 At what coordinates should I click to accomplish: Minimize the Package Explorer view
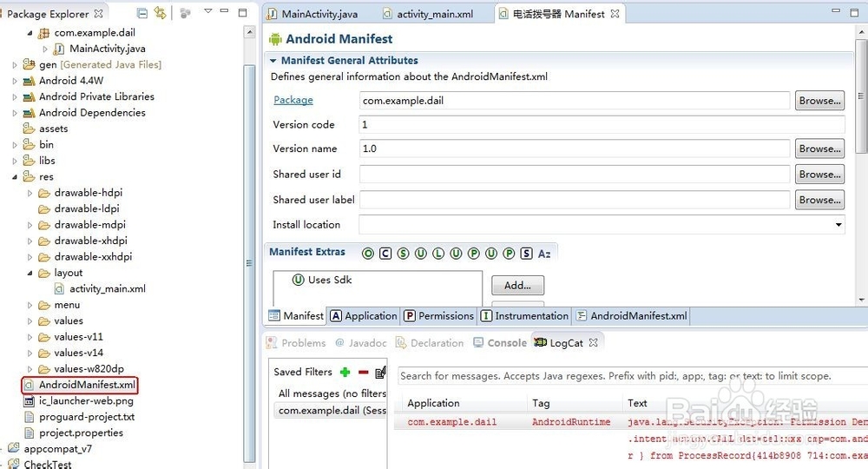click(x=224, y=11)
